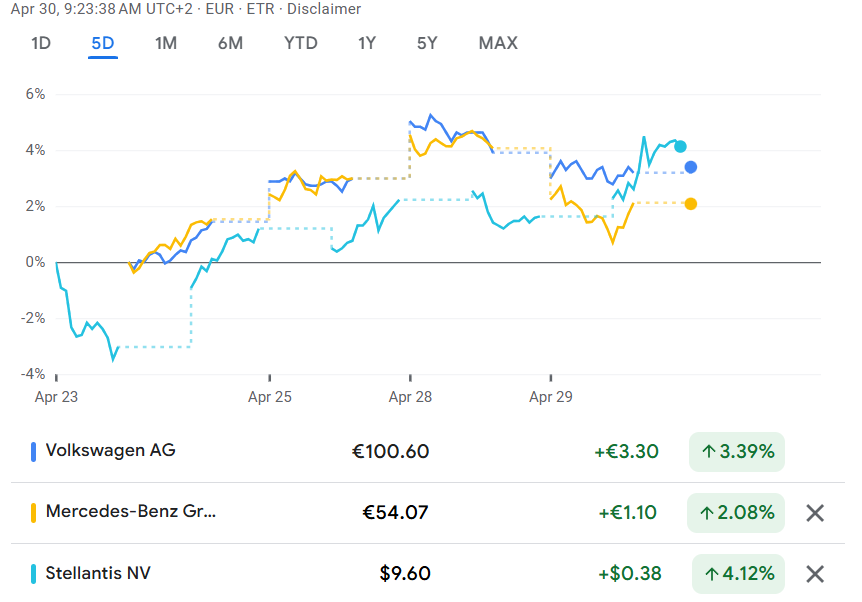Click the Volkswagen price €100.60
Viewport: 862px width, 602px height.
(x=390, y=452)
